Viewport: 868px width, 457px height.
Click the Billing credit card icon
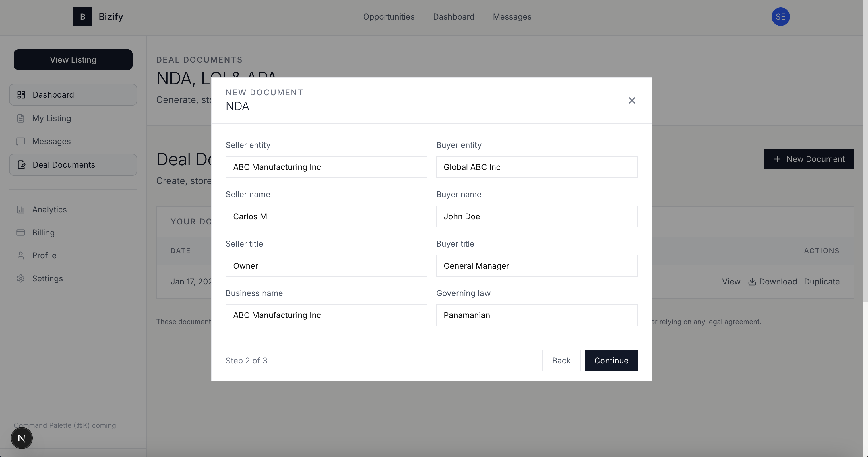(21, 232)
